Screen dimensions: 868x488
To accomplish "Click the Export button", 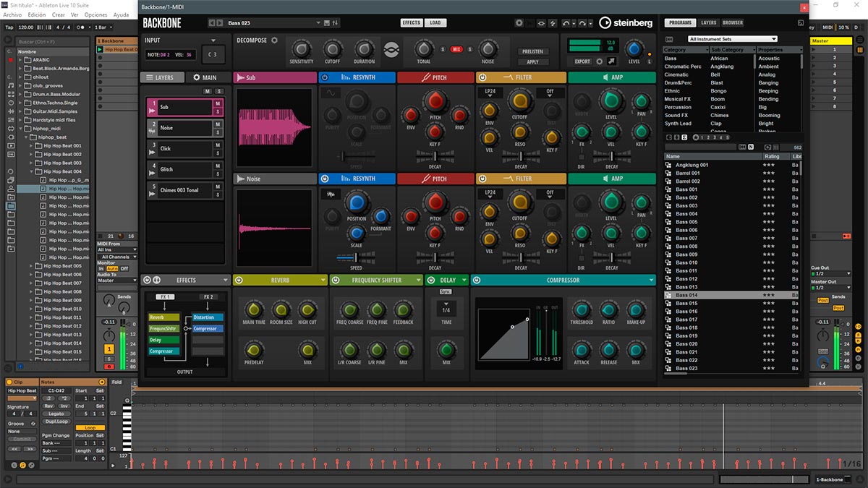I will point(582,61).
